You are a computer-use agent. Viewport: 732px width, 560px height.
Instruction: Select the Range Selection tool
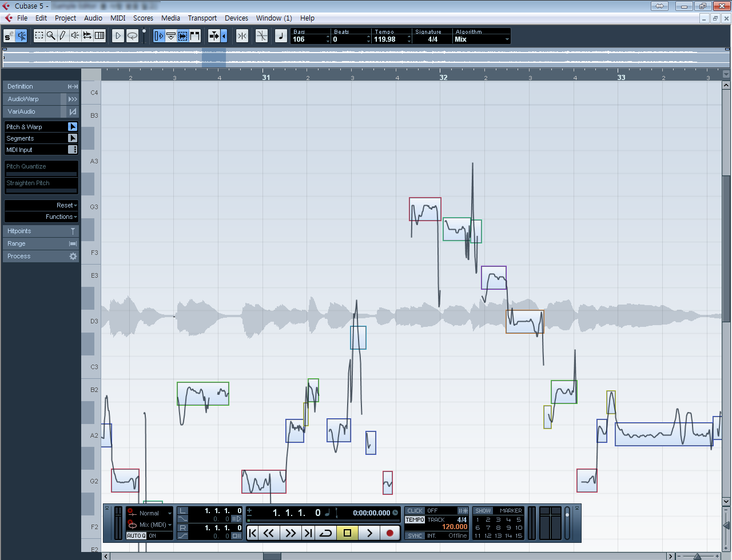pyautogui.click(x=39, y=36)
